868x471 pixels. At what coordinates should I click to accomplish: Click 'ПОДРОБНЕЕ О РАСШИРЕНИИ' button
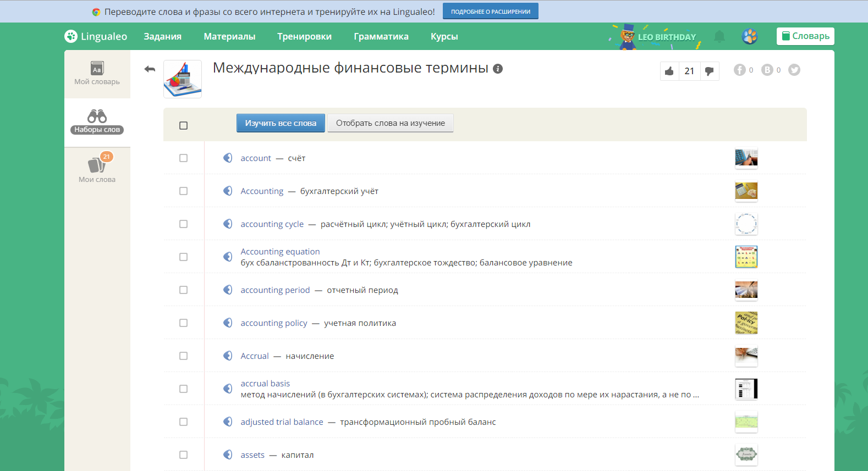pos(491,12)
